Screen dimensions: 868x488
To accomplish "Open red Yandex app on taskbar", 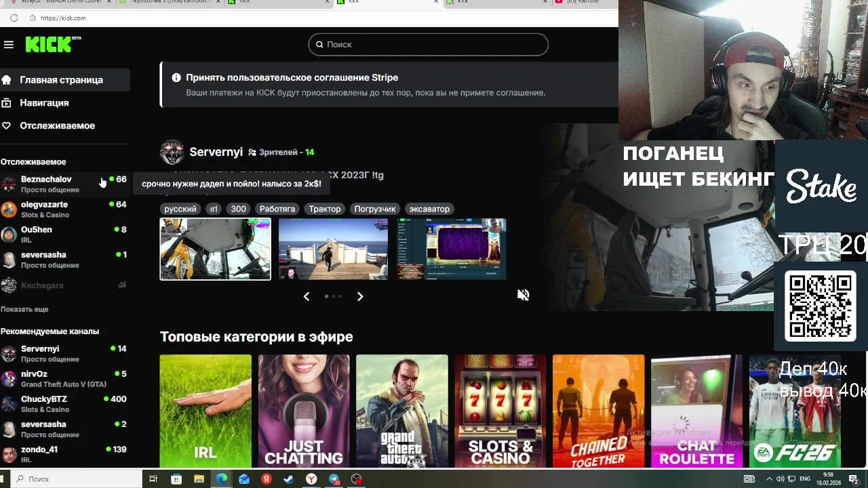I will pos(267,479).
